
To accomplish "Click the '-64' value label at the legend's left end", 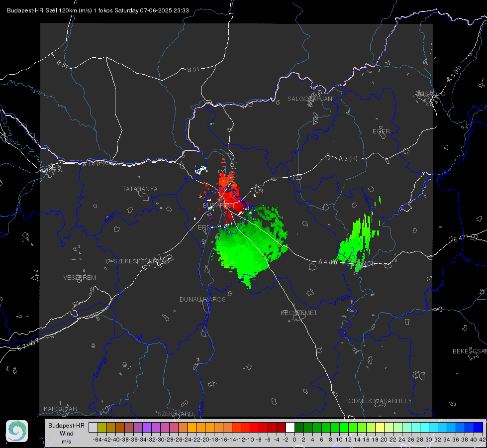I will [97, 440].
